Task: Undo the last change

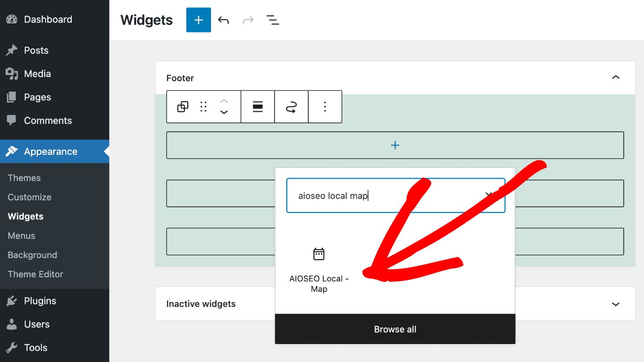Action: [x=224, y=20]
